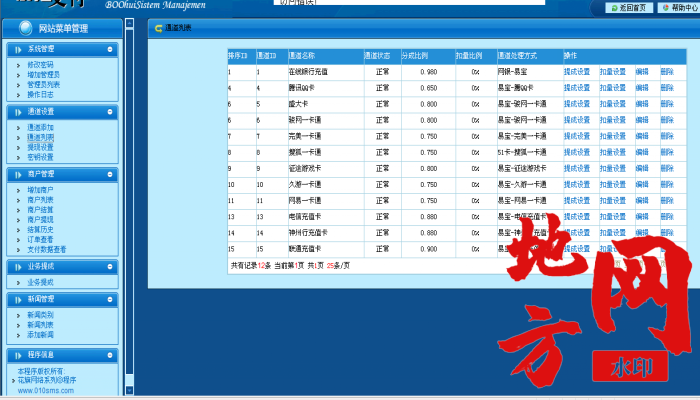Open 结算历史 in the sidebar
This screenshot has width=700, height=400.
click(40, 229)
